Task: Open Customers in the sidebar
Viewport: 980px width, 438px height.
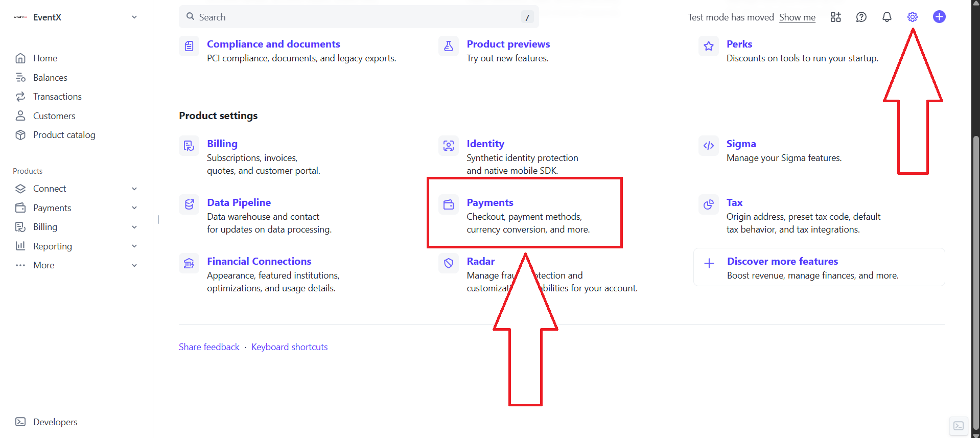Action: pos(54,116)
